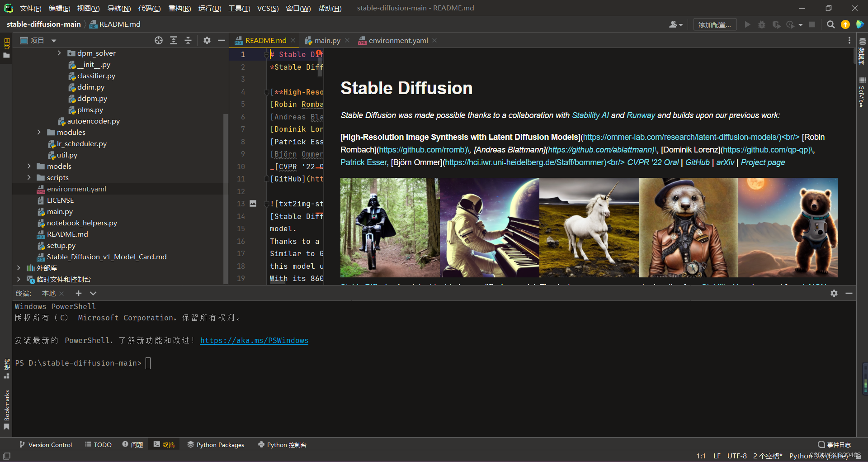The height and width of the screenshot is (462, 868).
Task: Open terminal panel settings gear
Action: pyautogui.click(x=834, y=293)
